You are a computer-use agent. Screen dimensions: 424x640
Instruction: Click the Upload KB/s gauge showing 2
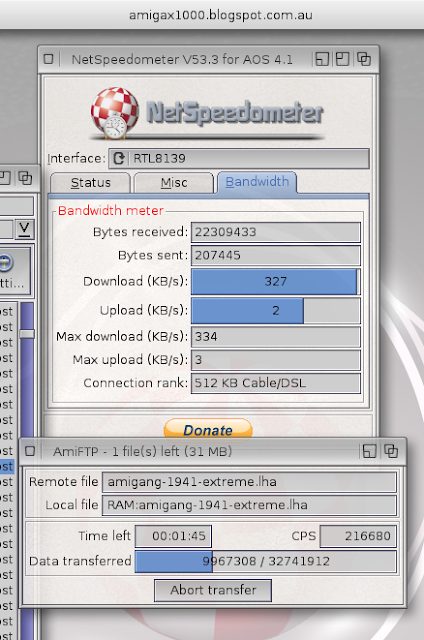(x=276, y=311)
